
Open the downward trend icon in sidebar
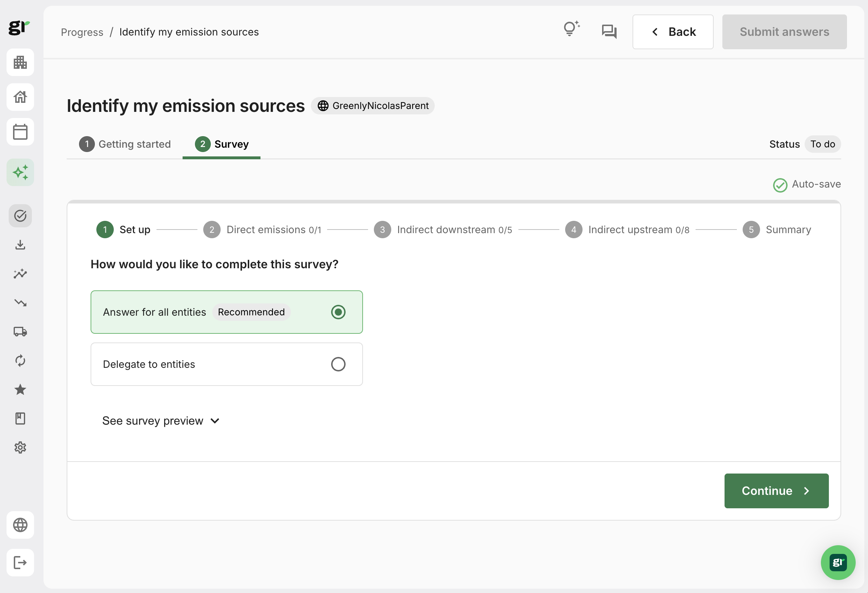coord(20,303)
